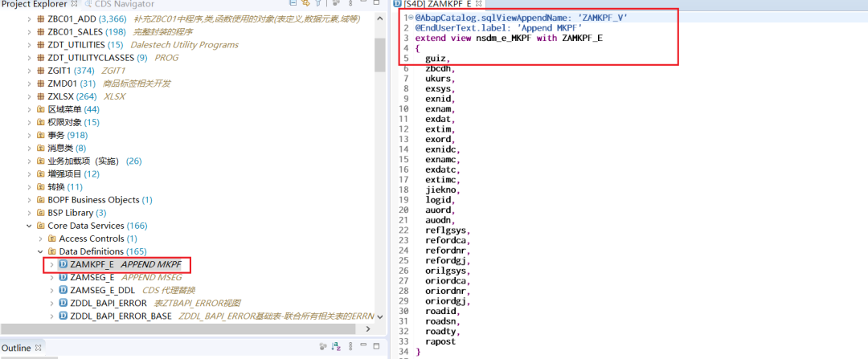Click Focus on Active Task icon in Outline
The image size is (868, 359).
pos(323,346)
